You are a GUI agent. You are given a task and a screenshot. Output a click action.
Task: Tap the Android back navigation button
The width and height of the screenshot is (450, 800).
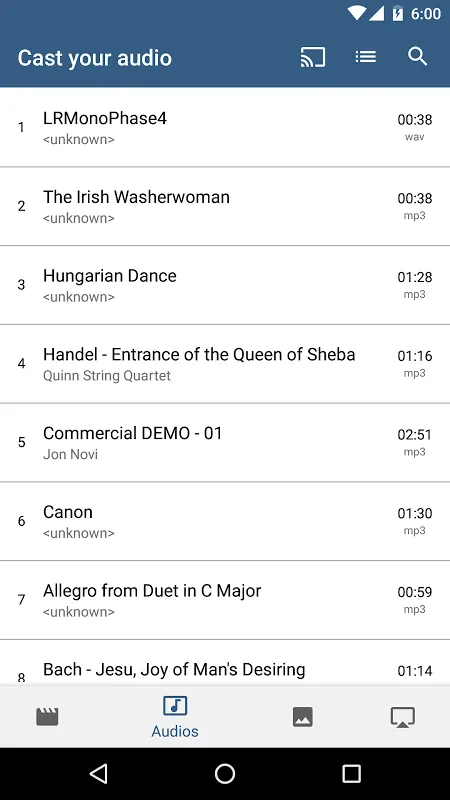click(98, 773)
